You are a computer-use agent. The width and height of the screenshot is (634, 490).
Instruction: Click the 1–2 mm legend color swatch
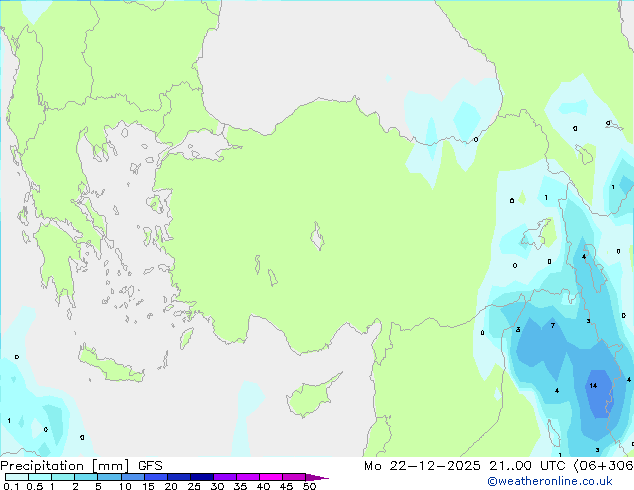pyautogui.click(x=63, y=477)
